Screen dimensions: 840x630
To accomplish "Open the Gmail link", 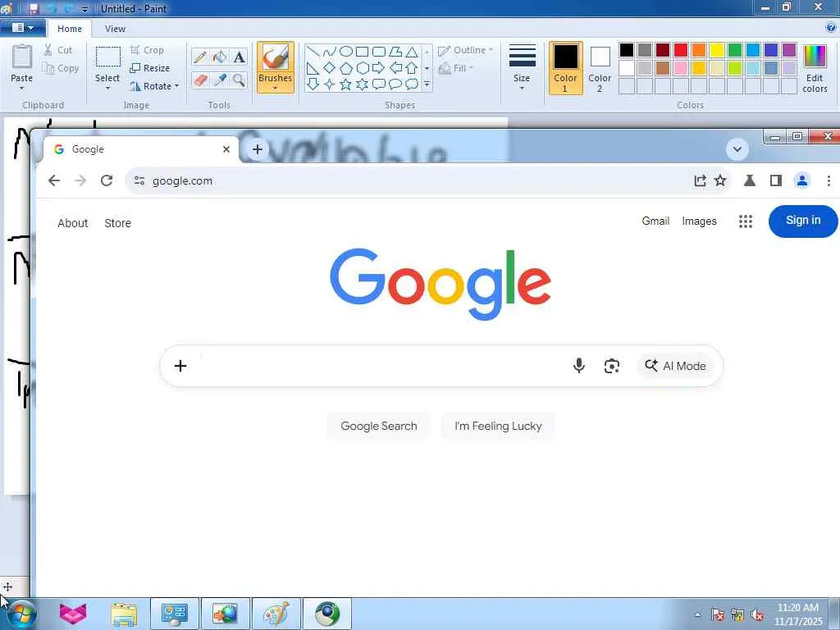I will (x=655, y=221).
